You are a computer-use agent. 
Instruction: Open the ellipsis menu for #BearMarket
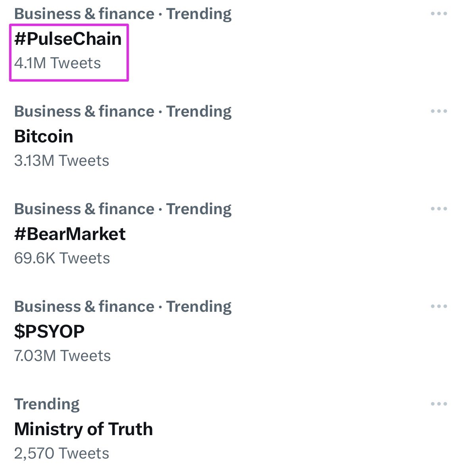click(x=439, y=209)
